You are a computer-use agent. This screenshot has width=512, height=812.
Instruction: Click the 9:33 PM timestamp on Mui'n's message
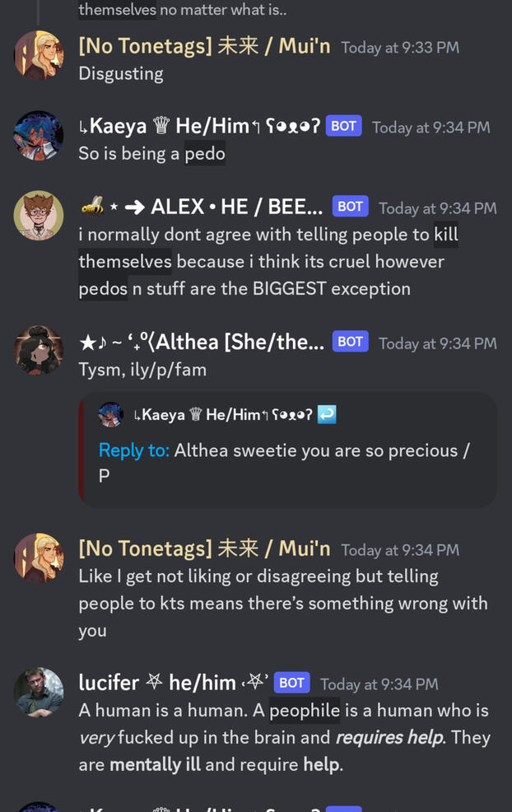[400, 47]
